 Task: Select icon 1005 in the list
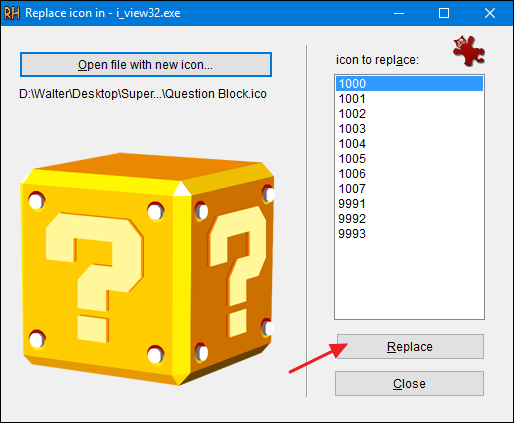point(409,159)
